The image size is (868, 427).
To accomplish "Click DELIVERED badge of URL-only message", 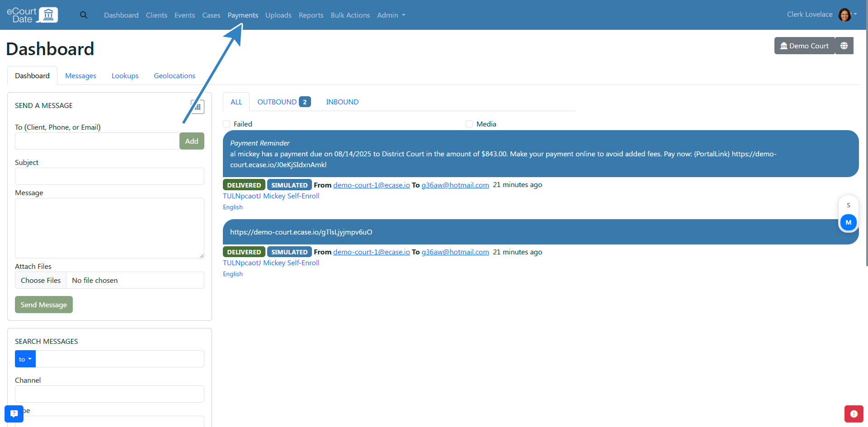I will pyautogui.click(x=244, y=252).
